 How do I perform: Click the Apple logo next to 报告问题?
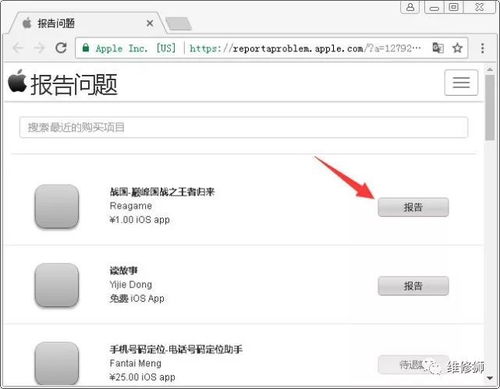[17, 81]
